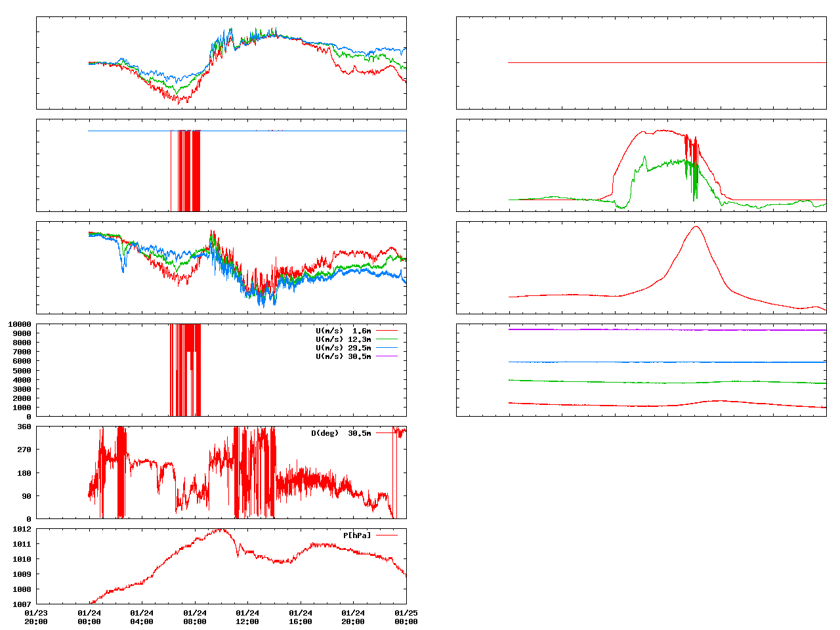Click the "01/24 00:00" time axis label
The width and height of the screenshot is (840, 630).
coord(89,618)
